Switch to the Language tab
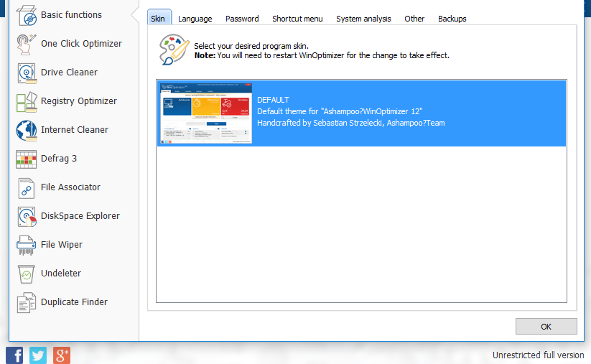 [x=195, y=19]
